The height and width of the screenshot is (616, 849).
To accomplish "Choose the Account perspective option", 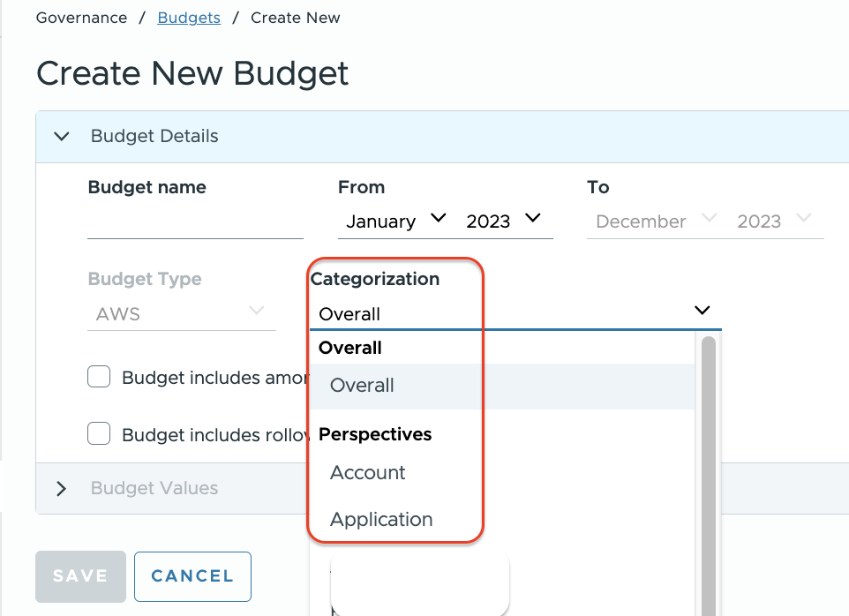I will point(367,473).
